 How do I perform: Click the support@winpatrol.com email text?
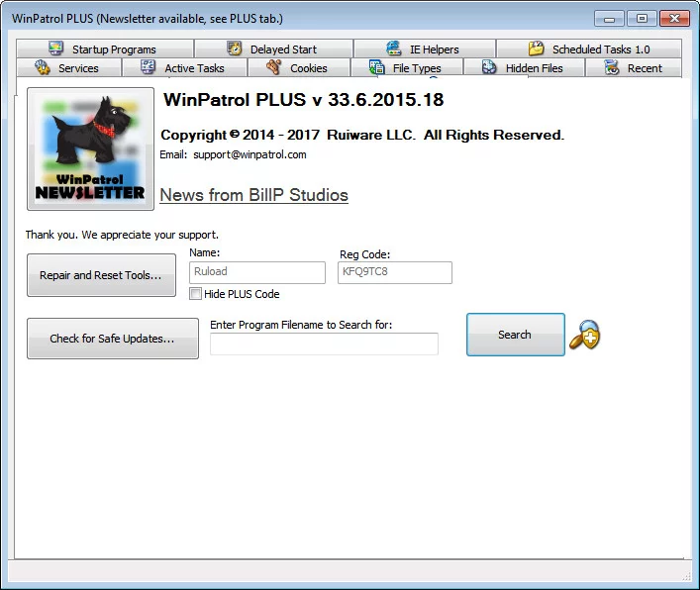click(x=250, y=154)
